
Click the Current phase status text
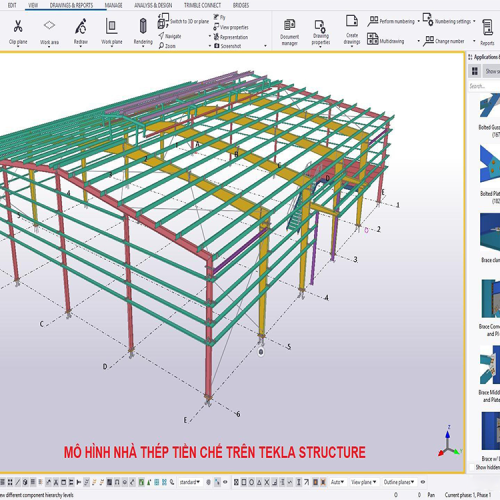pos(468,495)
